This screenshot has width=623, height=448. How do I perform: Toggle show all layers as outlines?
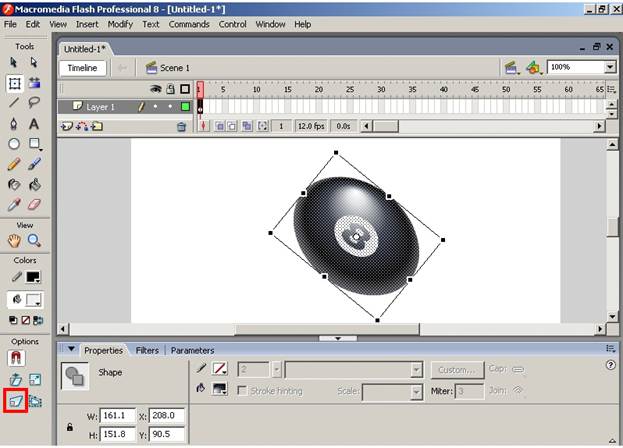(x=185, y=89)
